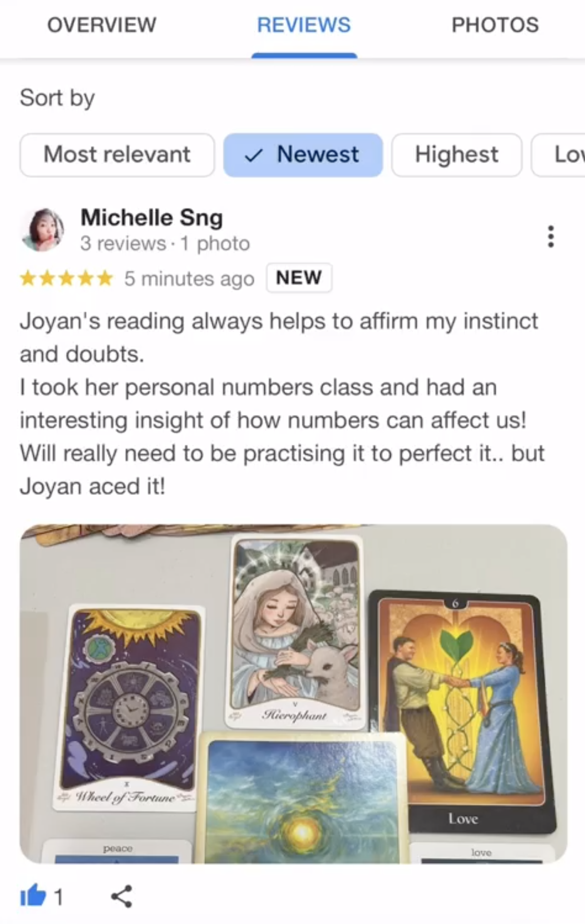Select the Highest sort chip
This screenshot has height=924, width=585.
(457, 155)
